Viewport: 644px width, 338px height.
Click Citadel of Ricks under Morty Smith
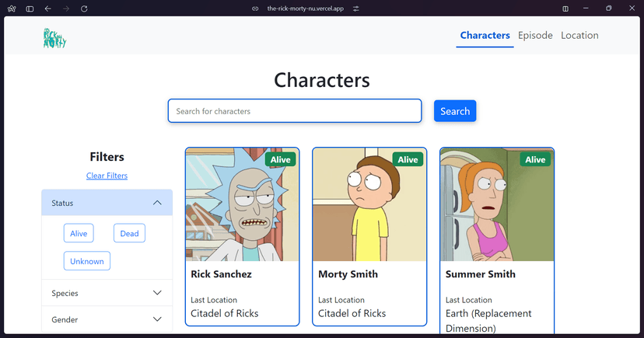pos(352,313)
